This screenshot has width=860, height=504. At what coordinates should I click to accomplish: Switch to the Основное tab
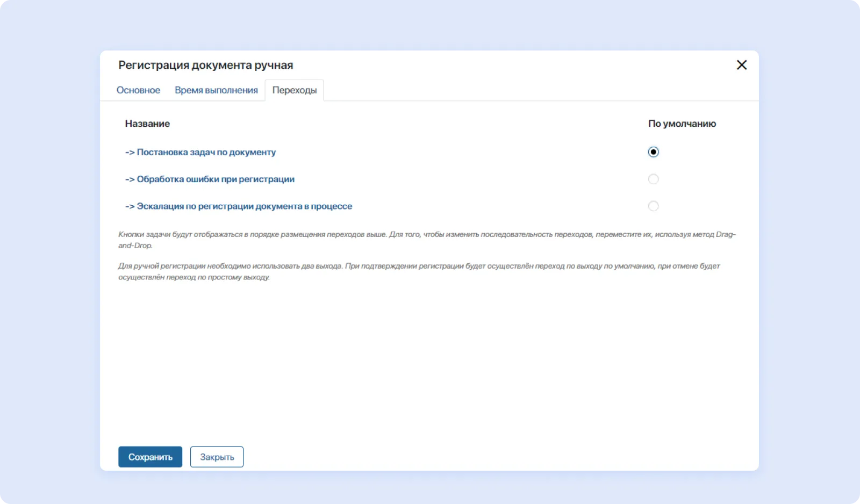(x=138, y=90)
